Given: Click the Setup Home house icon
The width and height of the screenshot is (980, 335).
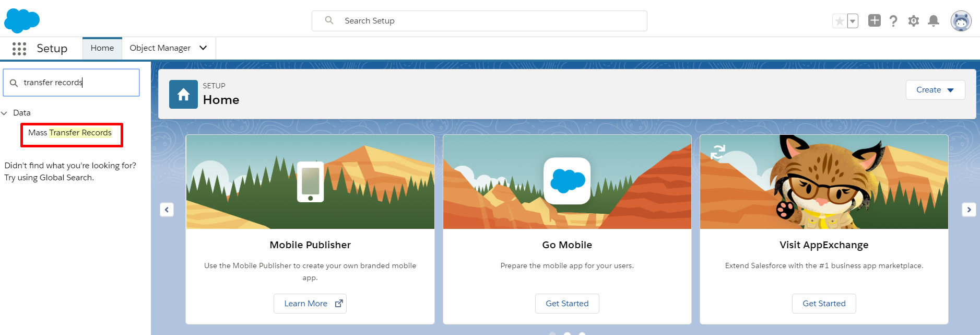Looking at the screenshot, I should [183, 94].
